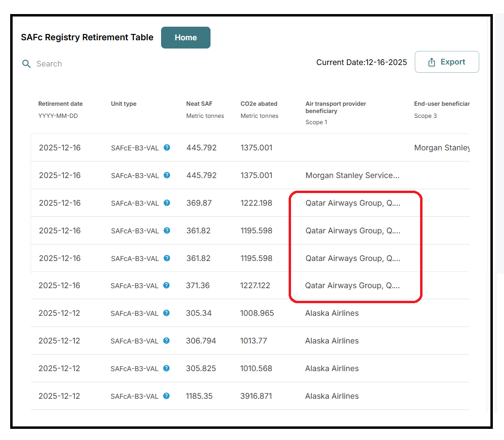
Task: Open help icon in 305.34 row
Action: pyautogui.click(x=166, y=313)
